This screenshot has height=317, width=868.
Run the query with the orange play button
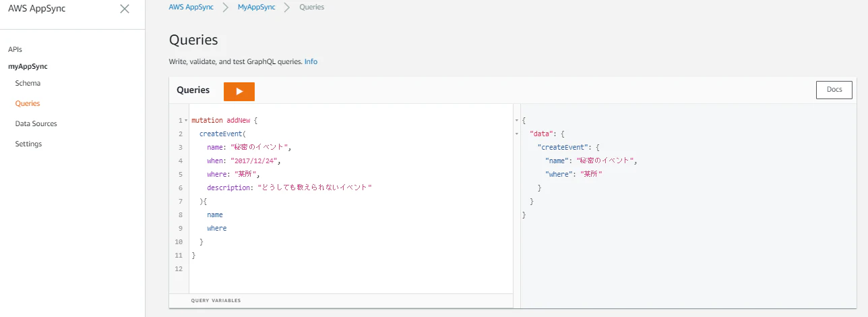click(x=239, y=91)
